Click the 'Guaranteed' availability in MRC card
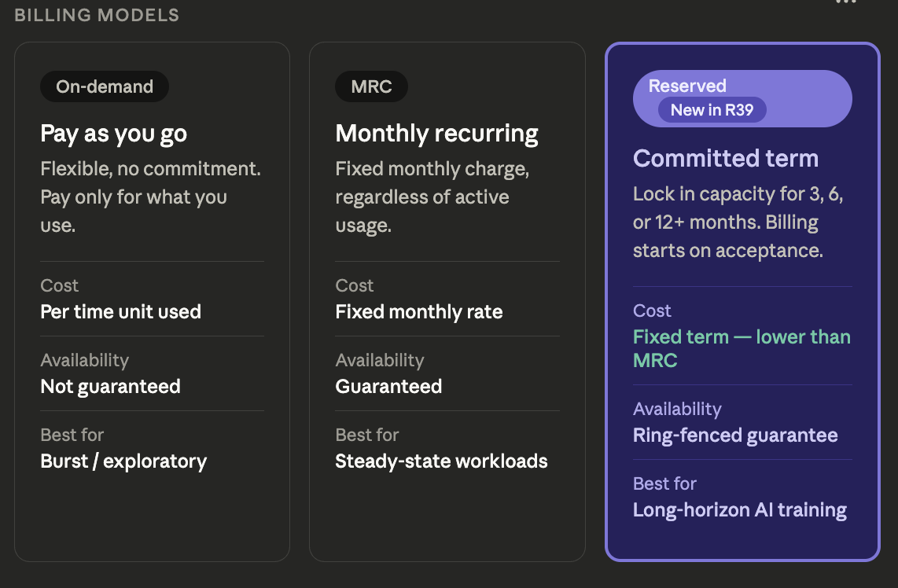The height and width of the screenshot is (588, 898). [x=388, y=387]
